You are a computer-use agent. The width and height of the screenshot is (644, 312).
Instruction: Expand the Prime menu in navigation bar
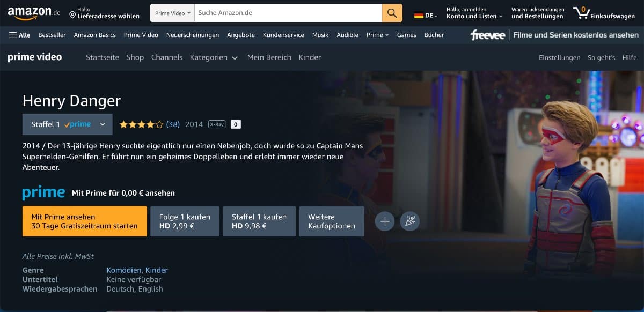click(x=377, y=35)
